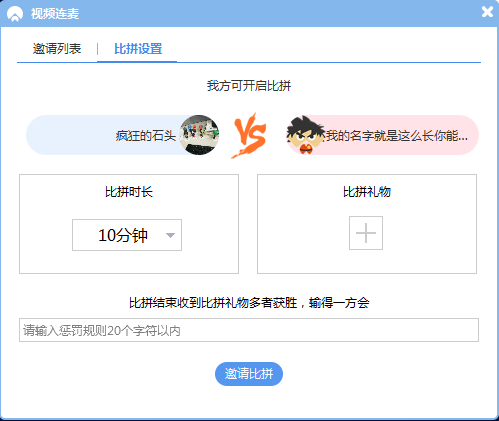Click 疯狂的石头 circular avatar photo
This screenshot has height=421, width=499.
199,135
